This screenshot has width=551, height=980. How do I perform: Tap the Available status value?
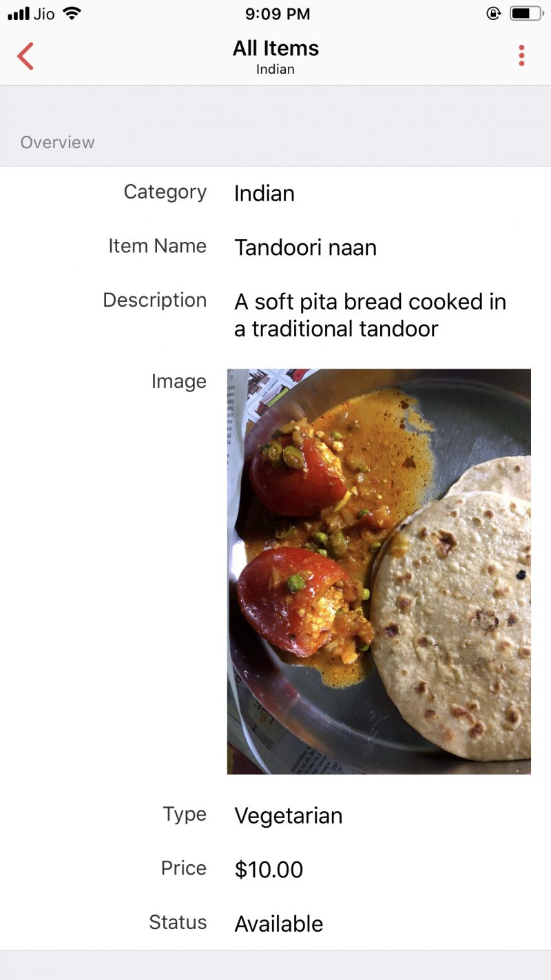tap(279, 924)
